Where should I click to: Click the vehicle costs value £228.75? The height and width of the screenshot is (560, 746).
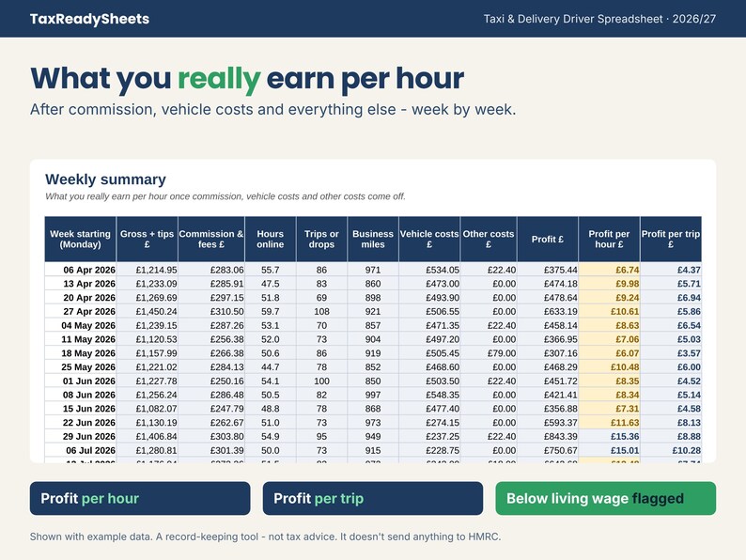[x=429, y=450]
